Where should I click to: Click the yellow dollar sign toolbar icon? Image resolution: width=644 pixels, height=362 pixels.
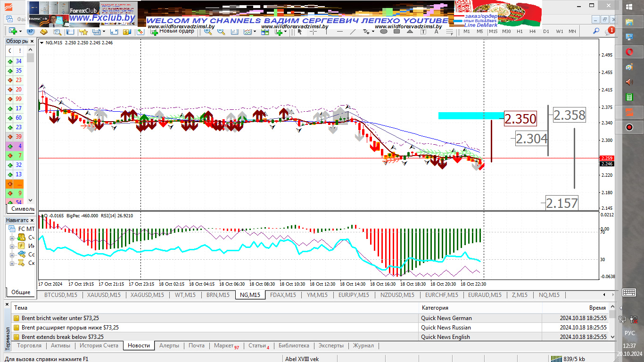(x=126, y=32)
